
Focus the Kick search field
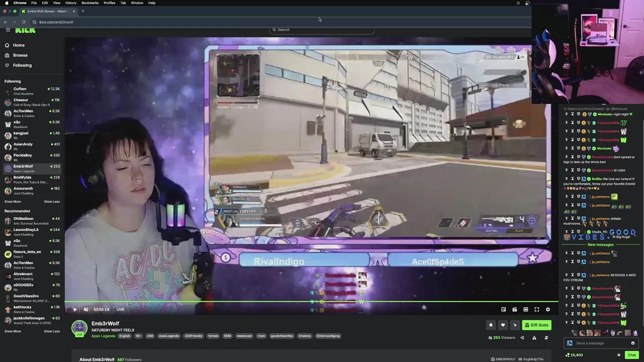coord(322,30)
